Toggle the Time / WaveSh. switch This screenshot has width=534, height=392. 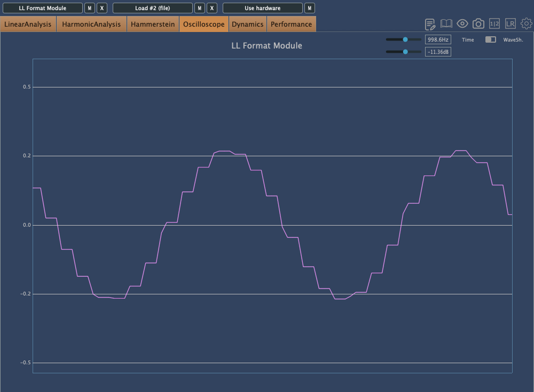pyautogui.click(x=490, y=39)
